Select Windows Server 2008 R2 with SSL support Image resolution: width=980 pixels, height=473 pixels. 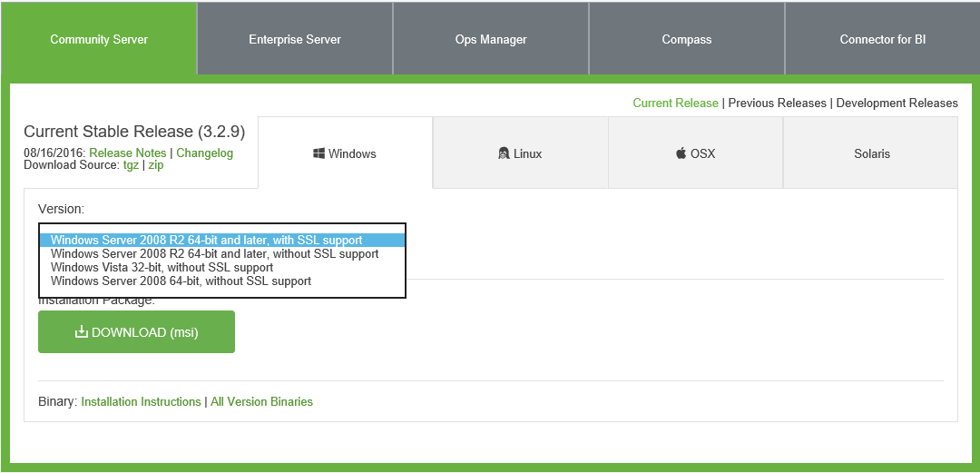(x=206, y=241)
